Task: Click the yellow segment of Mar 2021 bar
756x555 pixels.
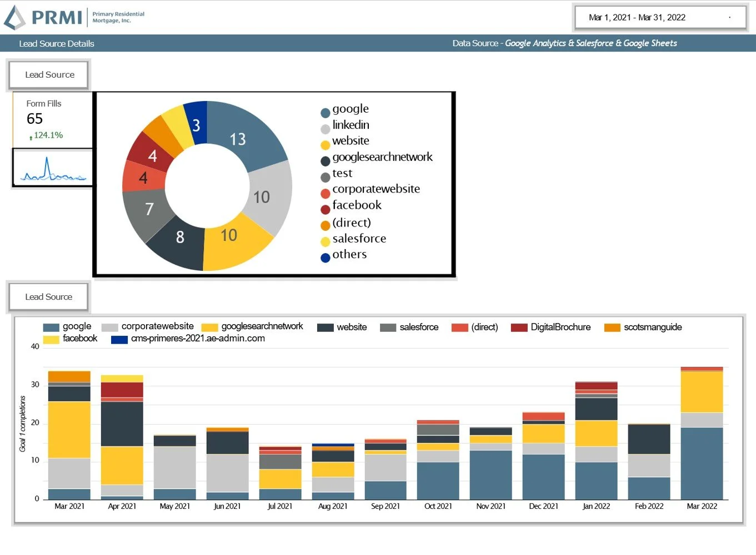Action: (x=69, y=430)
